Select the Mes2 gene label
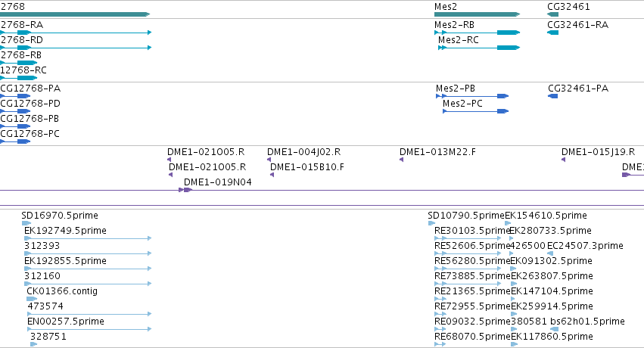This screenshot has width=644, height=348. pyautogui.click(x=446, y=7)
